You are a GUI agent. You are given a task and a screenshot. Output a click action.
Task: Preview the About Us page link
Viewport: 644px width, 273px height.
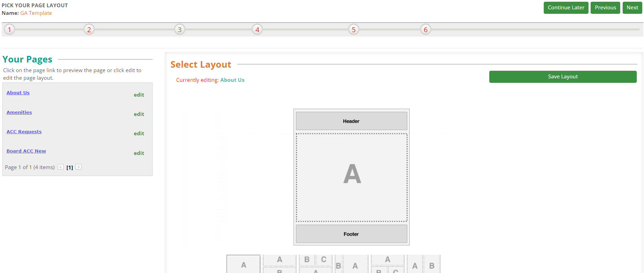click(x=18, y=92)
